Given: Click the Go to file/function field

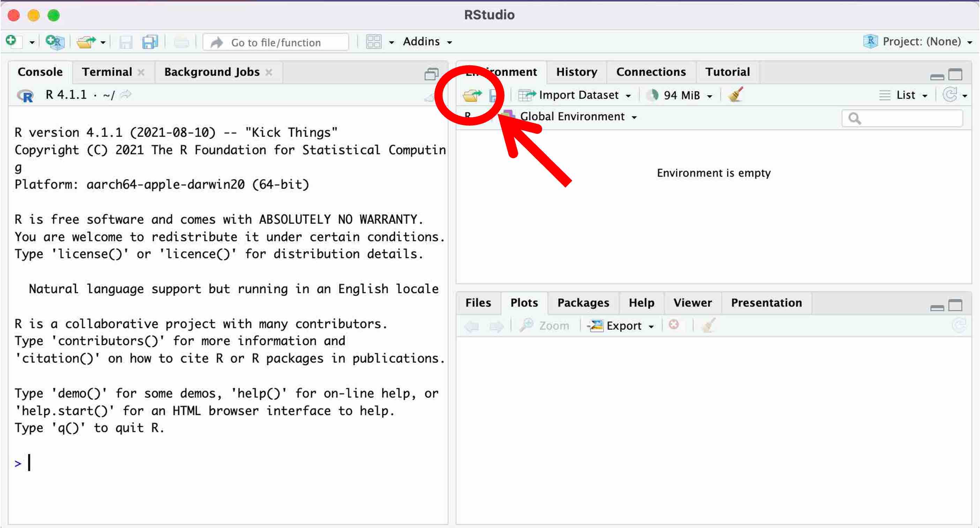Looking at the screenshot, I should (x=276, y=42).
